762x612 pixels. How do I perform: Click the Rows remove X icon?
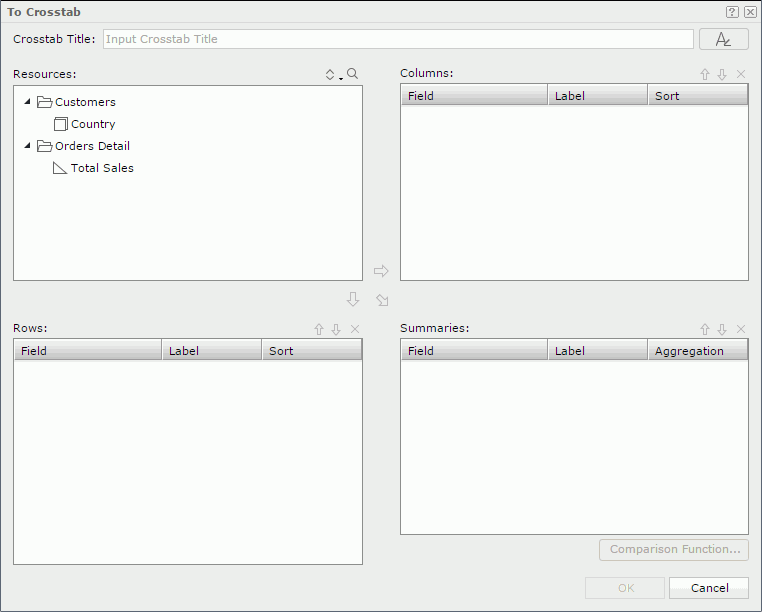coord(355,330)
